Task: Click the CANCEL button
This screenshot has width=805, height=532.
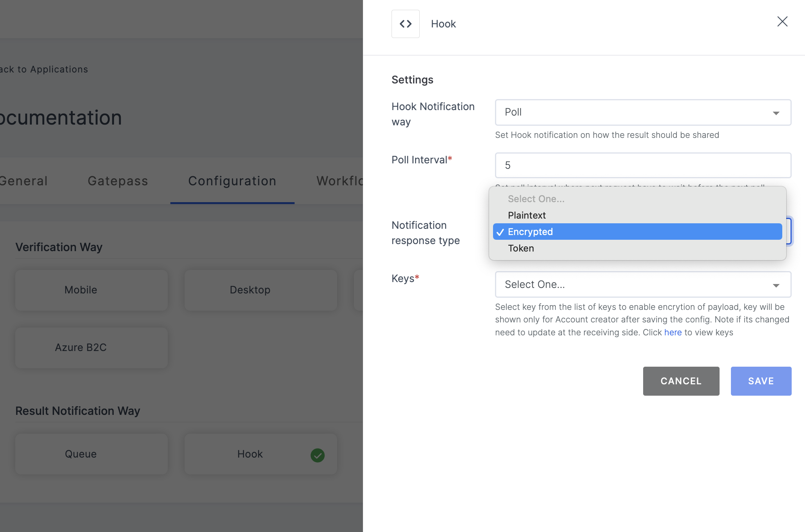Action: [x=682, y=381]
